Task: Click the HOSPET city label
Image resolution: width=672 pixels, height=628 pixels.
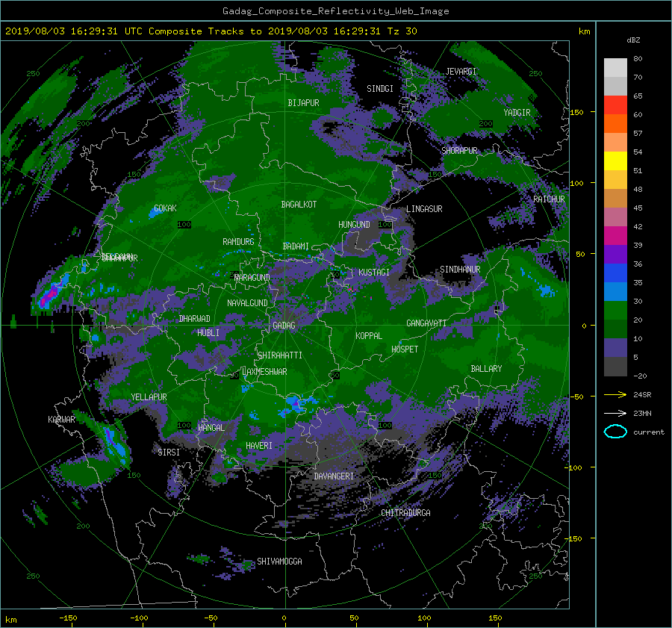Action: coord(405,349)
